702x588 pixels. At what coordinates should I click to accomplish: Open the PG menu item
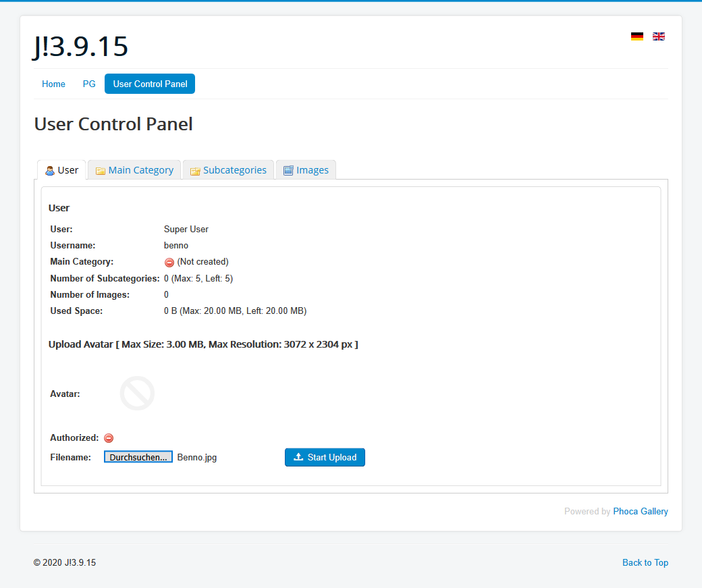coord(89,84)
